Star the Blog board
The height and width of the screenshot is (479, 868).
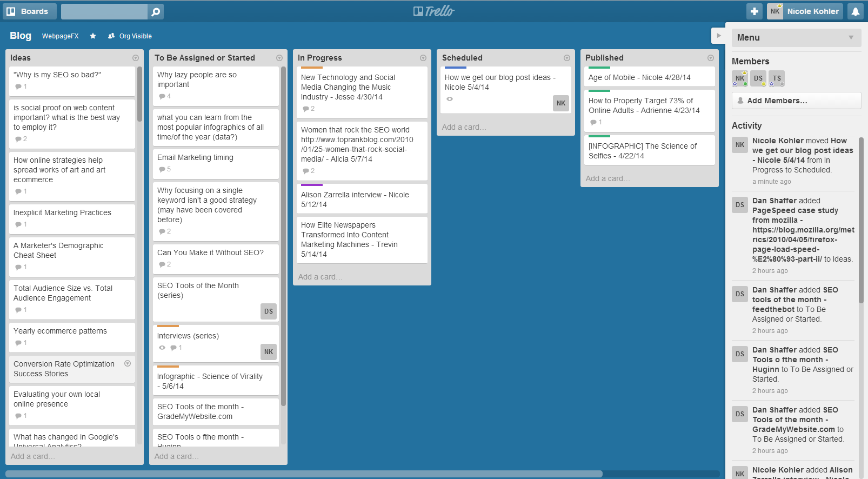tap(93, 36)
